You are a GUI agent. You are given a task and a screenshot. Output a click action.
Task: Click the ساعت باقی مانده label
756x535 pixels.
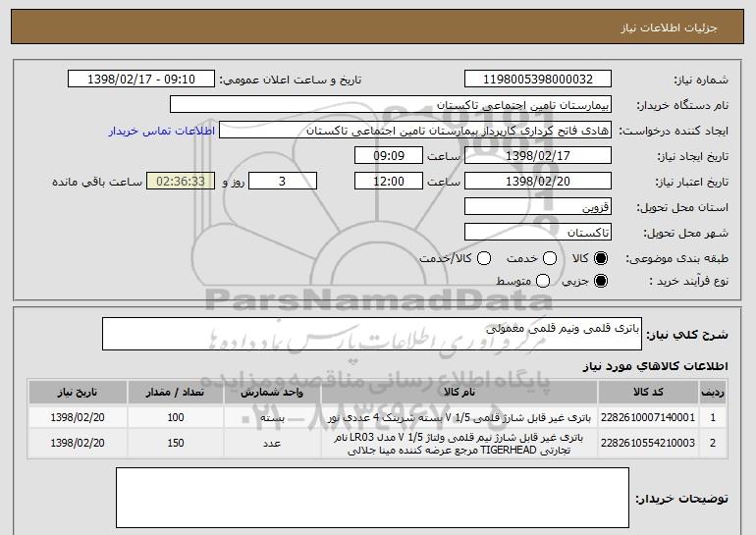(x=97, y=182)
